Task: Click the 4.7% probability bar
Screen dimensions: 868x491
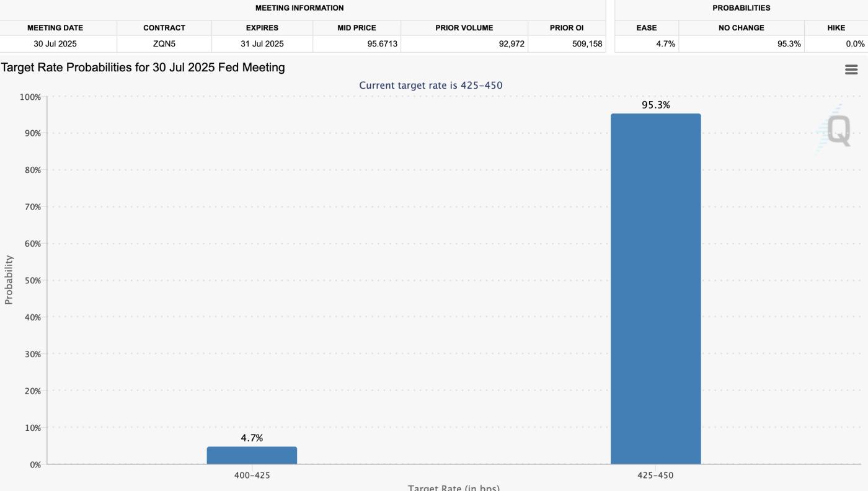Action: coord(252,456)
